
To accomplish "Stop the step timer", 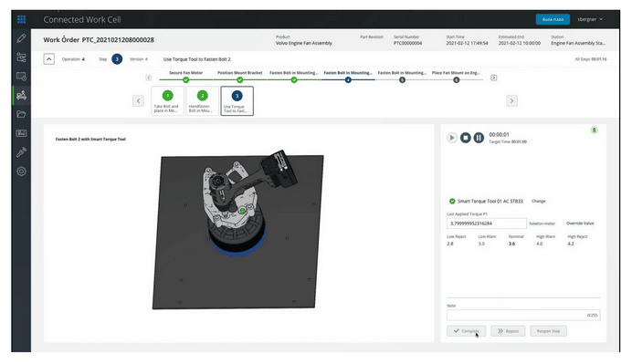I will coord(466,138).
